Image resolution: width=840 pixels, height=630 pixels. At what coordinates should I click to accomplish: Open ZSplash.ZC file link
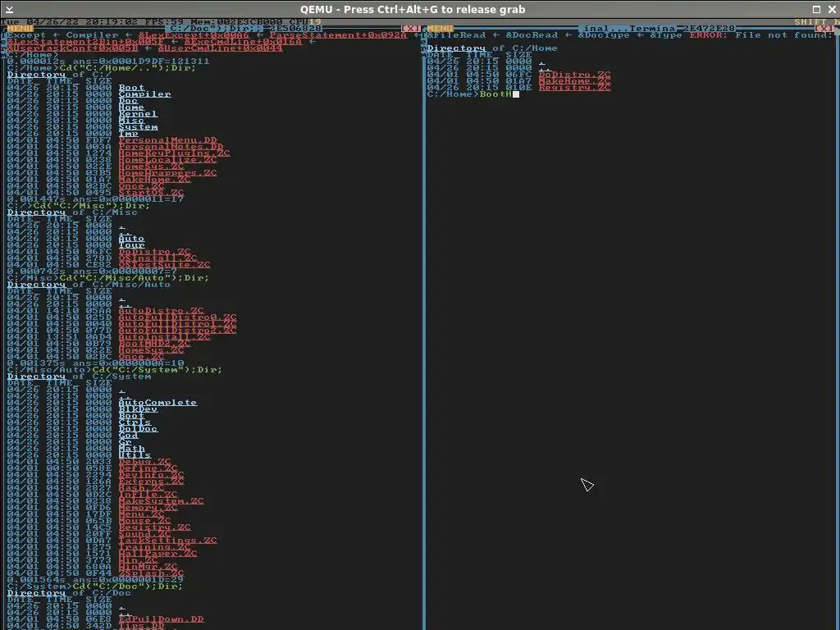tap(151, 573)
